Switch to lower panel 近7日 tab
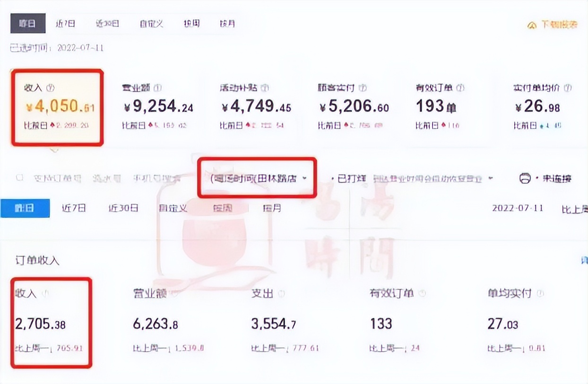Viewport: 588px width, 384px height. click(74, 208)
